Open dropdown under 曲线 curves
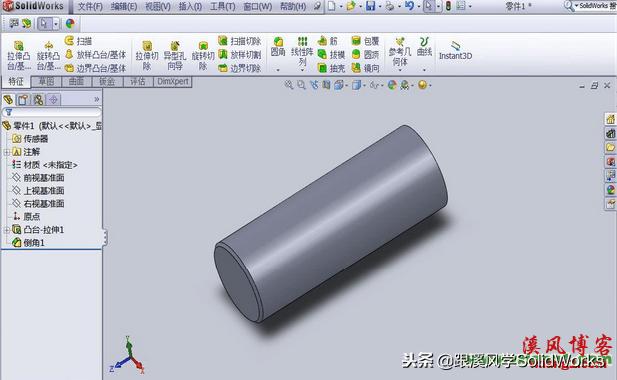This screenshot has width=617, height=380. (x=424, y=70)
